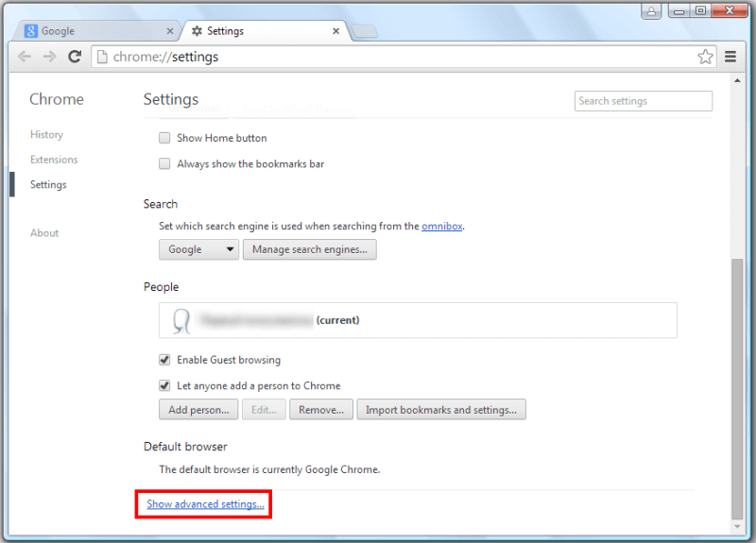Open the Chrome hamburger menu

point(730,57)
